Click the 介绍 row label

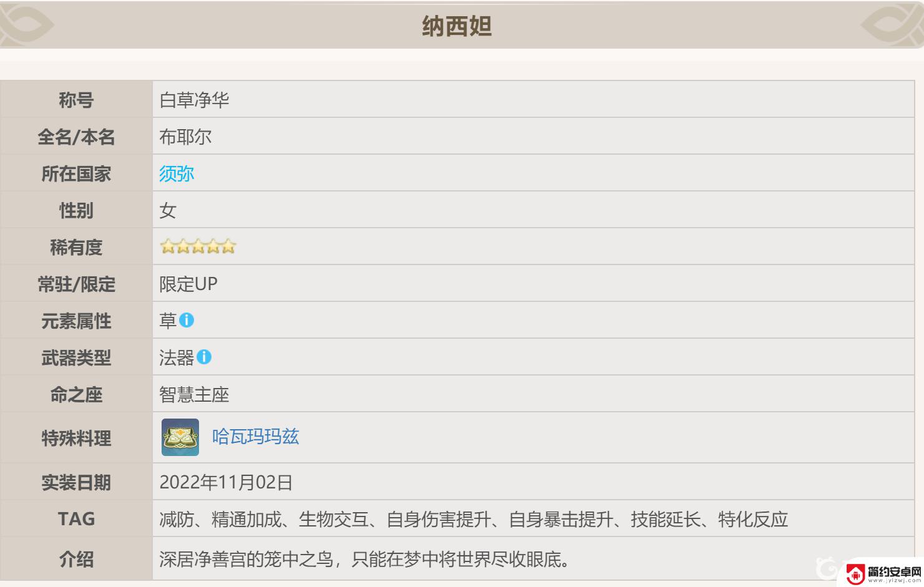pos(76,560)
